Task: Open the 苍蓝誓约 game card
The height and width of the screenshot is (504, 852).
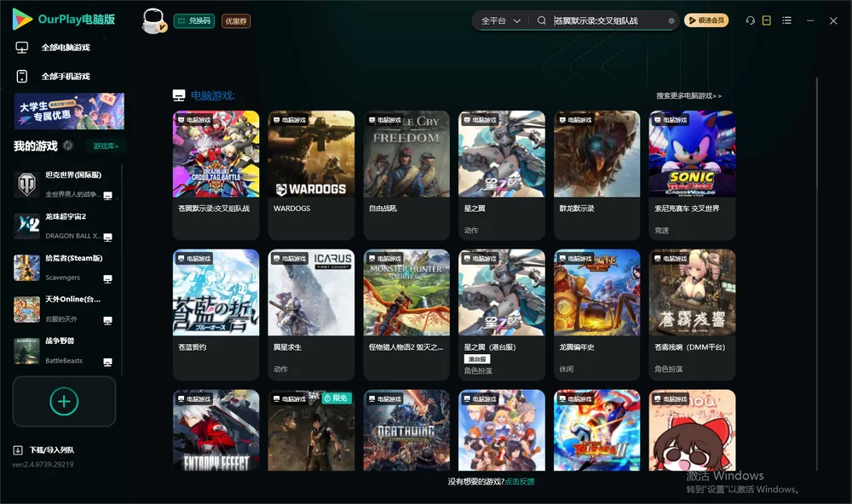Action: pos(216,314)
